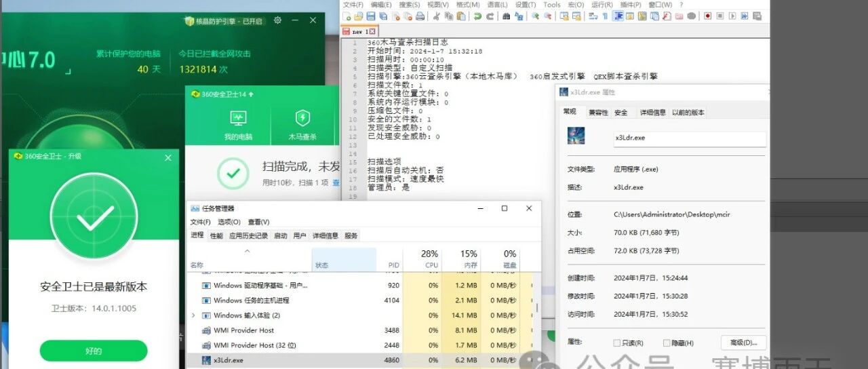
Task: Click the Paste icon in Notepad++ toolbar
Action: pyautogui.click(x=460, y=16)
